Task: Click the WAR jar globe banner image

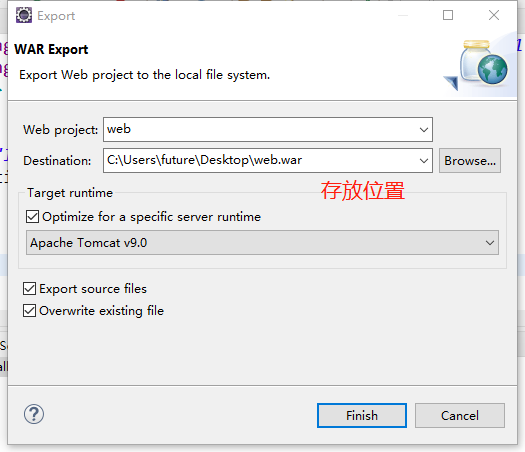Action: pyautogui.click(x=479, y=65)
